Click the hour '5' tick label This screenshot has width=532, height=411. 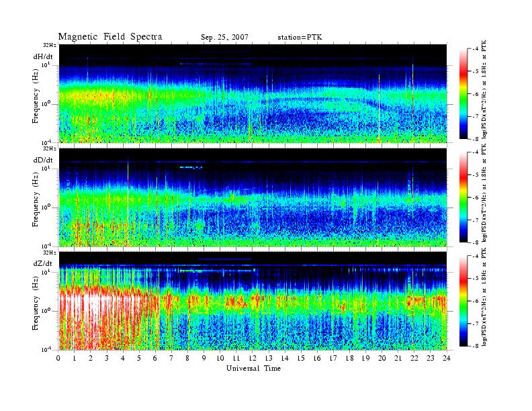coord(139,359)
